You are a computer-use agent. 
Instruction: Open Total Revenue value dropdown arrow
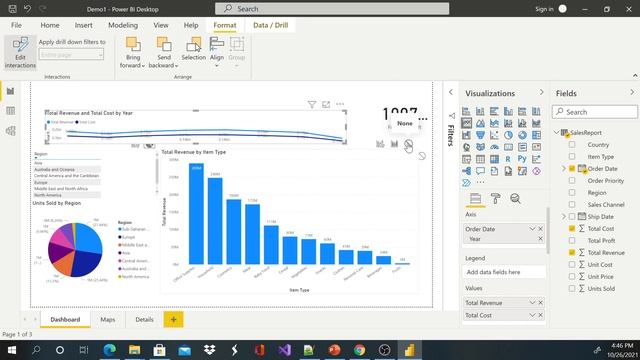click(532, 303)
